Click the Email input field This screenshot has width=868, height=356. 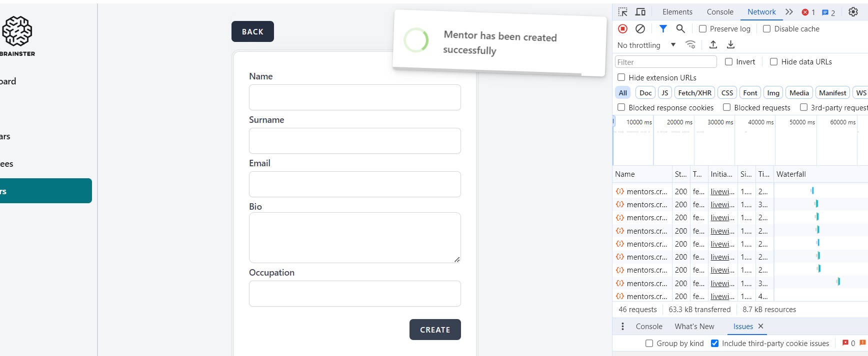tap(355, 184)
